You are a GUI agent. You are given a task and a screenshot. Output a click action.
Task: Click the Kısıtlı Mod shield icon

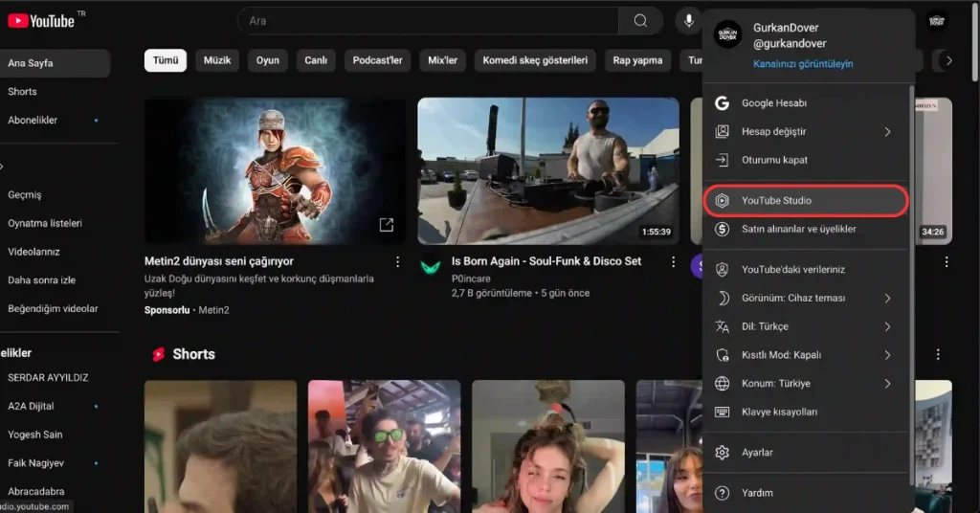pos(722,355)
